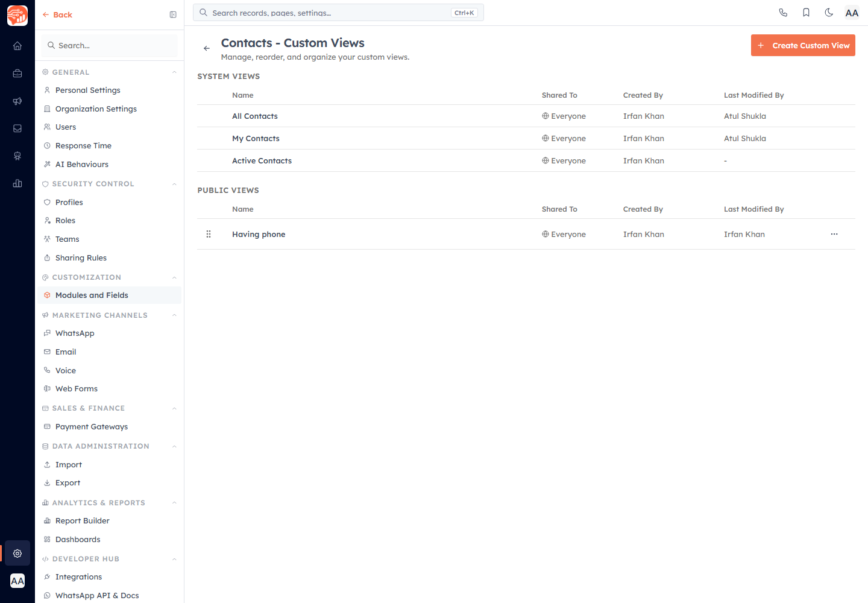Click the drag handle on Having phone row
The height and width of the screenshot is (603, 868).
pos(209,234)
